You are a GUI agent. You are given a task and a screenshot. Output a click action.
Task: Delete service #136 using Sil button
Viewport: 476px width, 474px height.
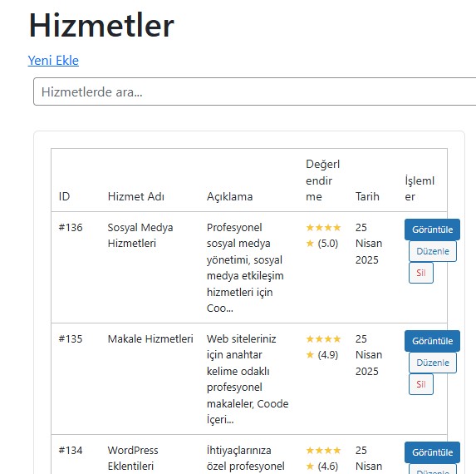click(420, 273)
